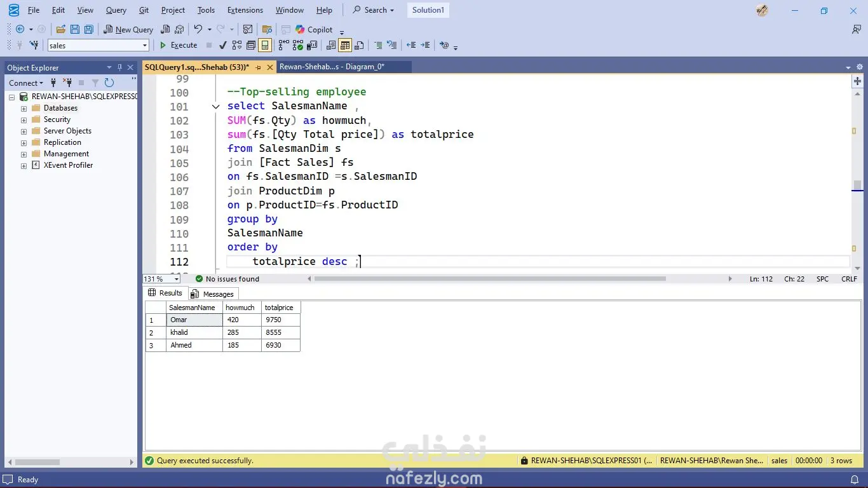Image resolution: width=868 pixels, height=488 pixels.
Task: Click the editor horizontal scrollbar
Action: click(489, 279)
